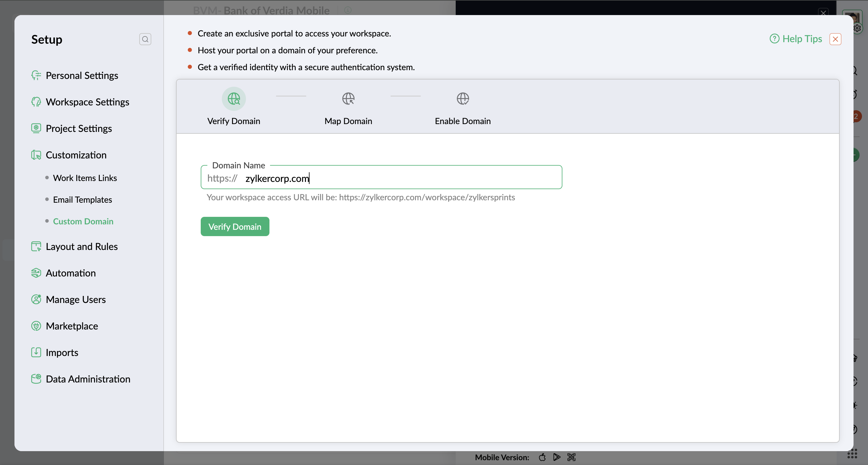Screen dimensions: 868x465
Task: Open the Help Tips link
Action: 796,39
